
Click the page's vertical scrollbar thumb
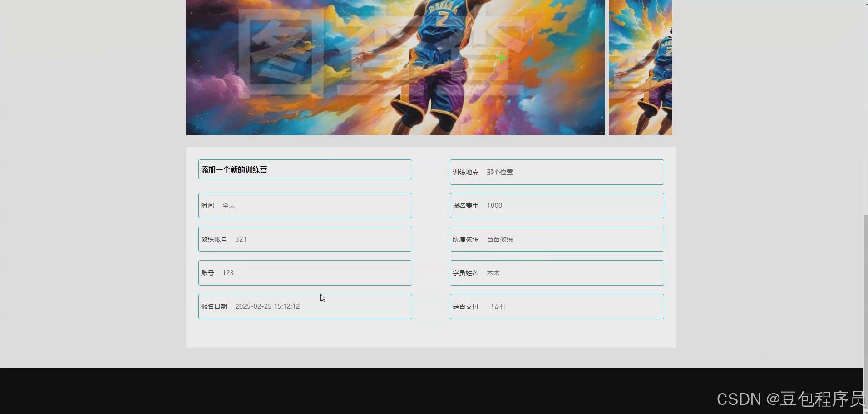pos(865,312)
